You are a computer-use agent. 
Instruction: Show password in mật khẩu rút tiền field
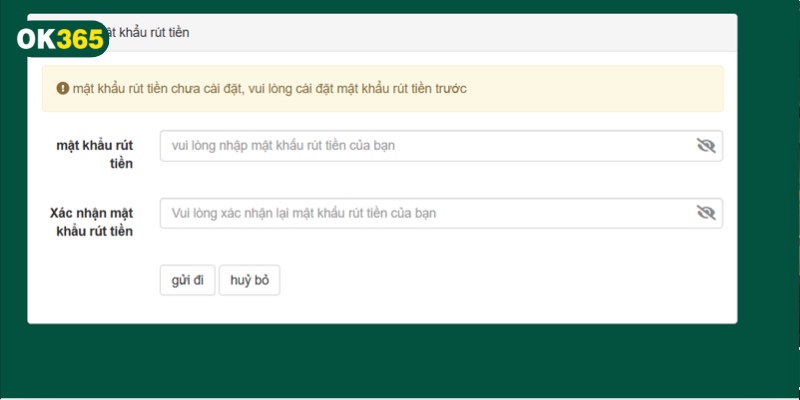[706, 146]
